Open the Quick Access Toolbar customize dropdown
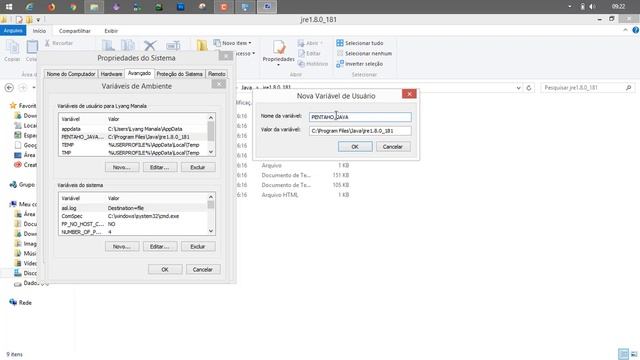640x360 pixels. (38, 20)
